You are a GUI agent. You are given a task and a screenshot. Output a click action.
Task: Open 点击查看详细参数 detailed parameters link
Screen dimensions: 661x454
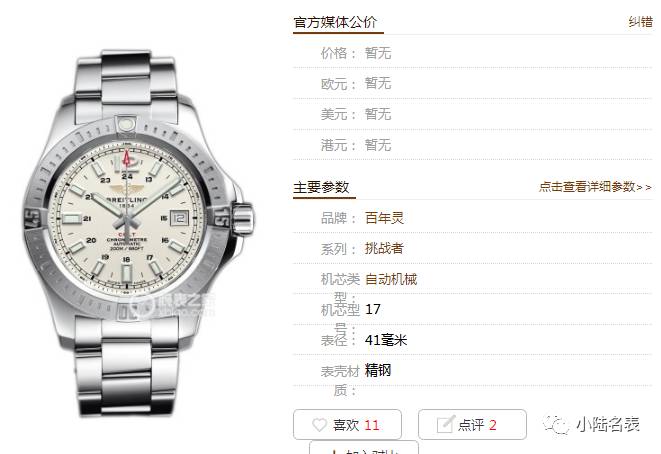(595, 186)
